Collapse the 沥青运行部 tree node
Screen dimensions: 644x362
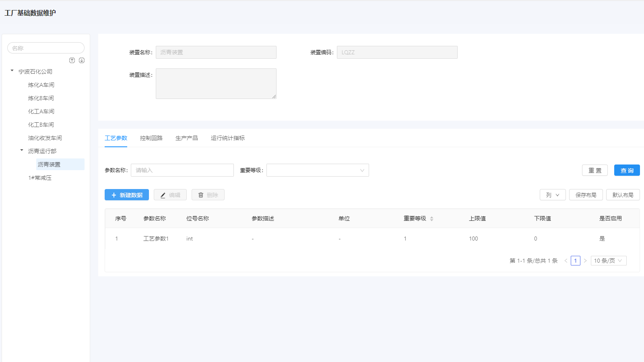[x=22, y=150]
